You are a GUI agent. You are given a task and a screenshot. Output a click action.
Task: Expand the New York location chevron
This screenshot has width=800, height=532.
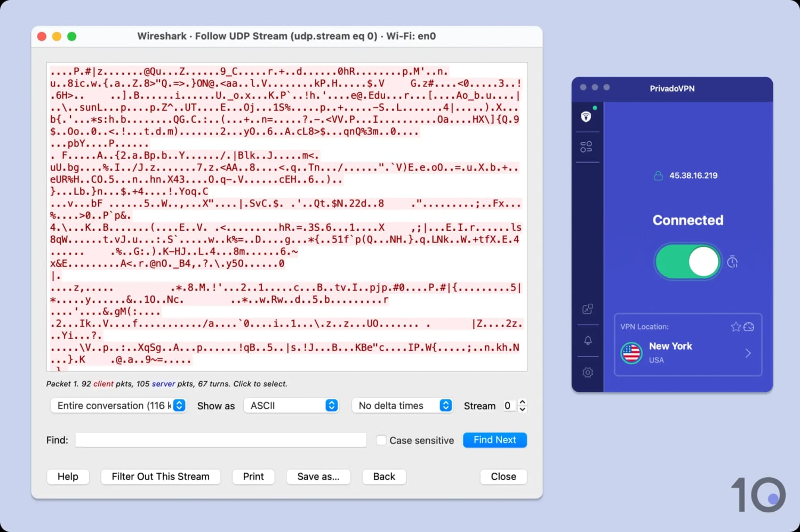coord(749,353)
